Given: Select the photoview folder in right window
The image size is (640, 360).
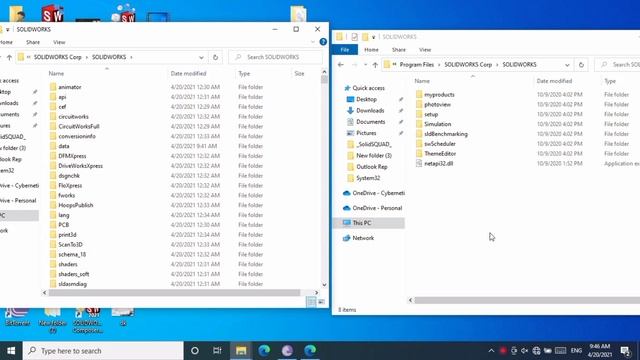Looking at the screenshot, I should click(x=437, y=104).
